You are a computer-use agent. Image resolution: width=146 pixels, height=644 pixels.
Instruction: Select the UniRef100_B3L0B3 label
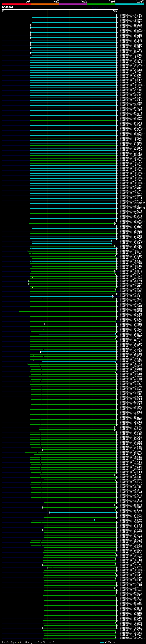pos(131,249)
